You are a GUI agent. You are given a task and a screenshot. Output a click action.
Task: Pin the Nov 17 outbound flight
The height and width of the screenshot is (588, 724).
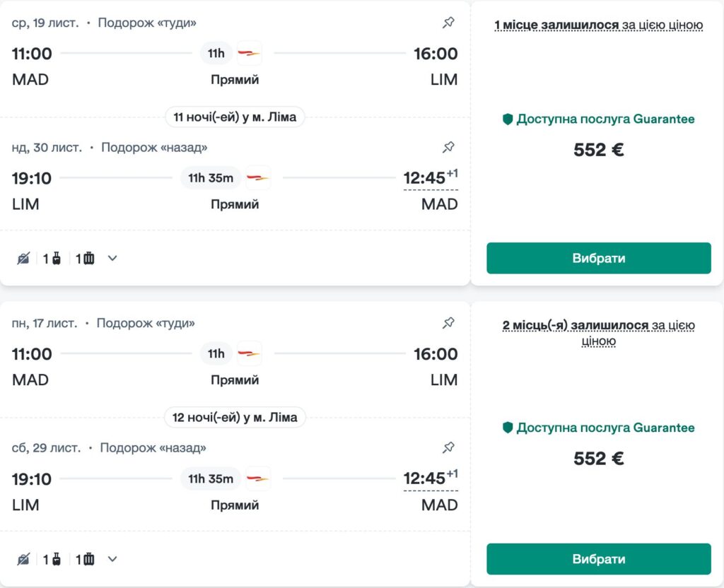point(448,323)
